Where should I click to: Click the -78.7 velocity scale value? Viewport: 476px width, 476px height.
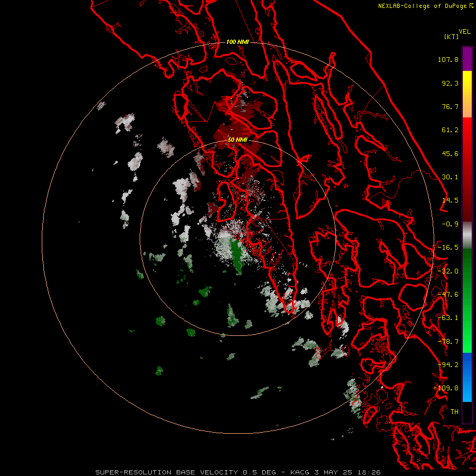(448, 342)
